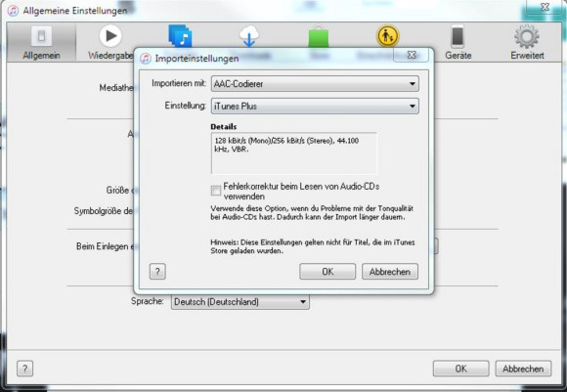Click Abbrechen in Allgemeine Einstellungen window

point(523,369)
